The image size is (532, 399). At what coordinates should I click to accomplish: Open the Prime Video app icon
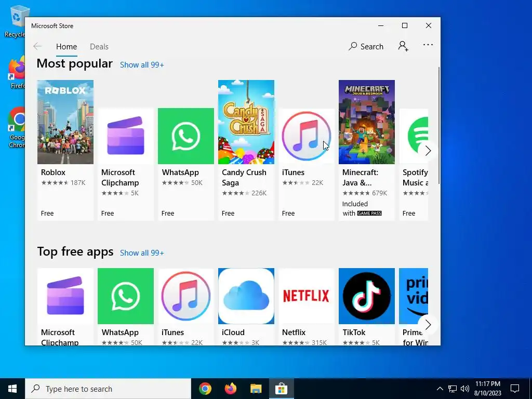414,296
